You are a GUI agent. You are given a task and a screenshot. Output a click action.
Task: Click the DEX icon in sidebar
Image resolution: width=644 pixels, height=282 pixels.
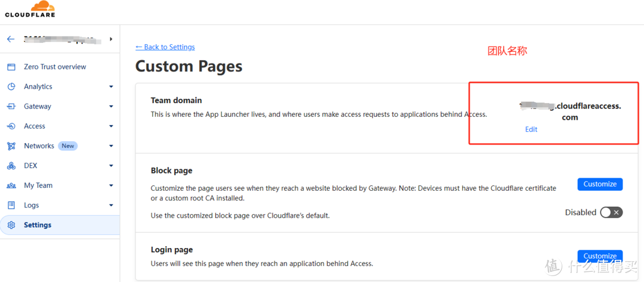click(x=11, y=166)
